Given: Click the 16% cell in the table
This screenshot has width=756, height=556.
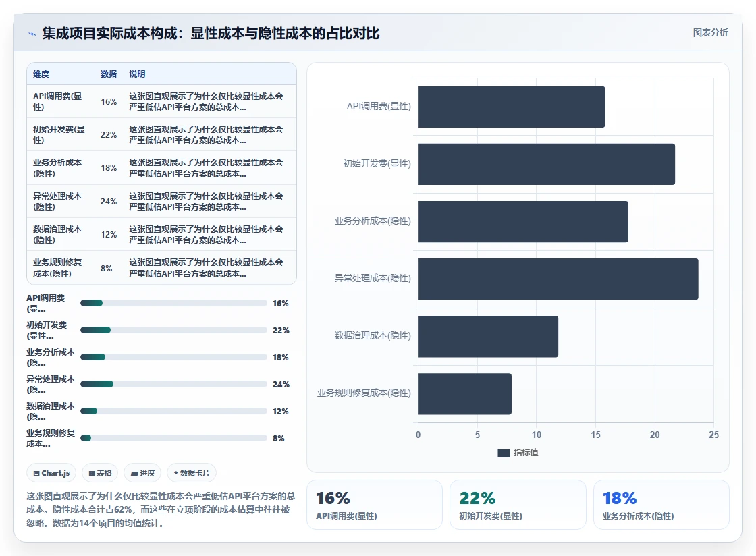Looking at the screenshot, I should (109, 102).
